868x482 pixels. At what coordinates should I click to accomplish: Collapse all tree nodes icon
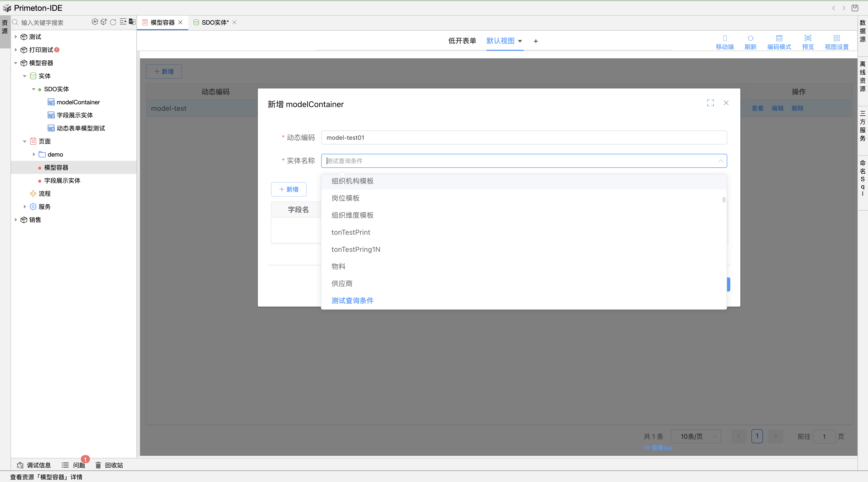[x=123, y=22]
